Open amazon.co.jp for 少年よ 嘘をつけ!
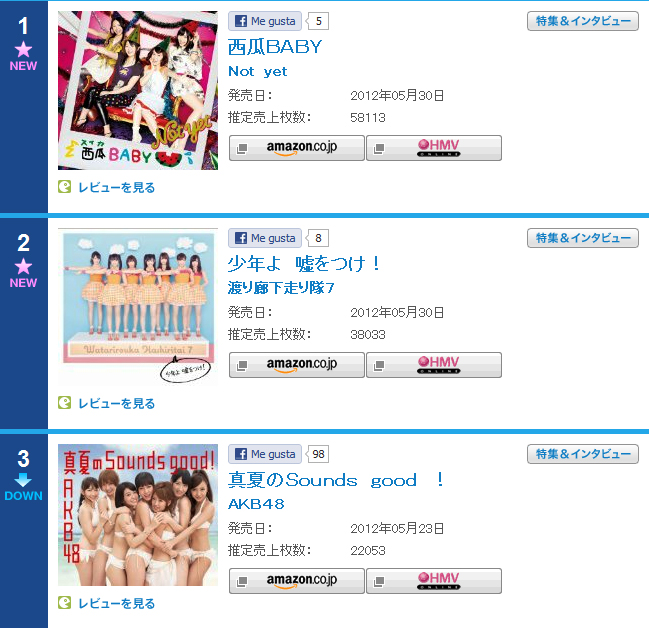649x628 pixels. 297,365
